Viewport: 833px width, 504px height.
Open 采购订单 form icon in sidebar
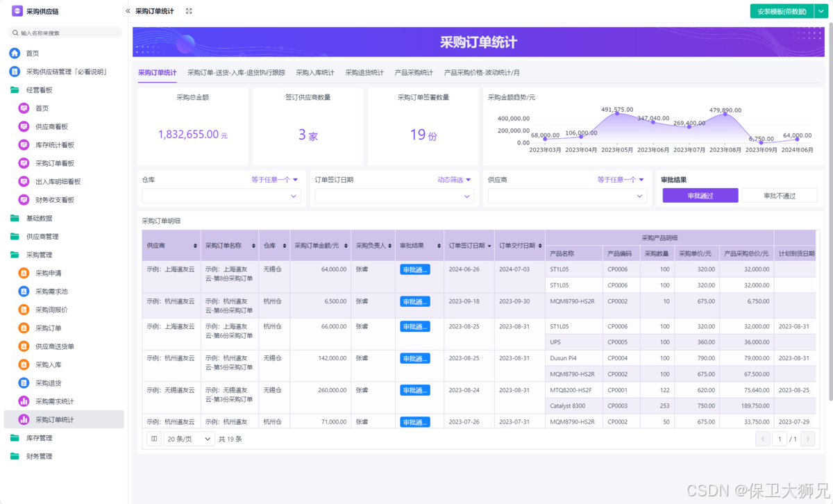[24, 328]
